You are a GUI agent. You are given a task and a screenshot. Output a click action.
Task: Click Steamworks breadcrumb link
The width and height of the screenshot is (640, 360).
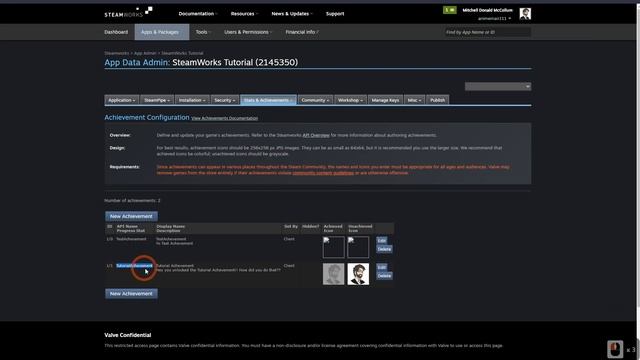click(x=116, y=53)
